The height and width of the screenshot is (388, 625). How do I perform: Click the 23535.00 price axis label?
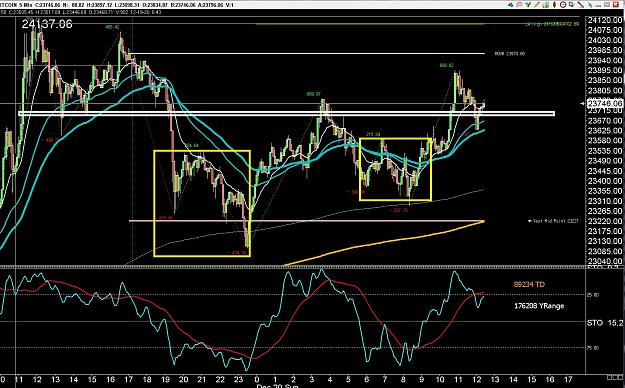click(605, 151)
